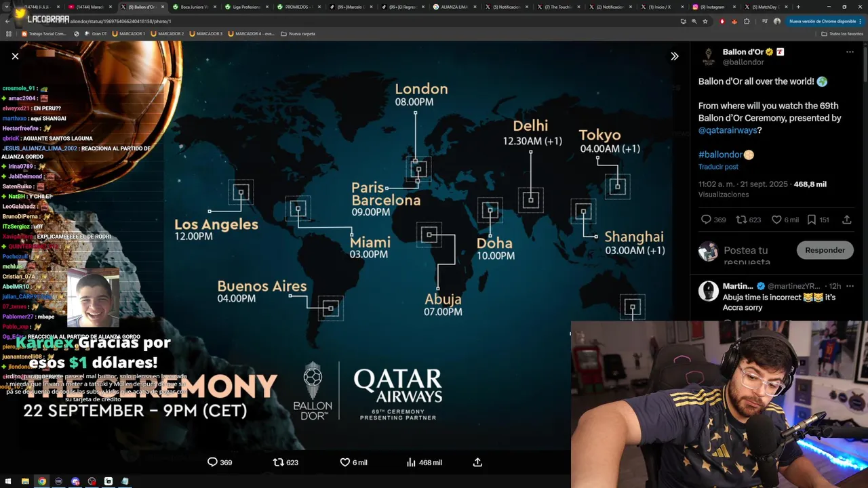Open MARCADOR 2 bookmark
Screen dimensions: 868x488
[167, 33]
